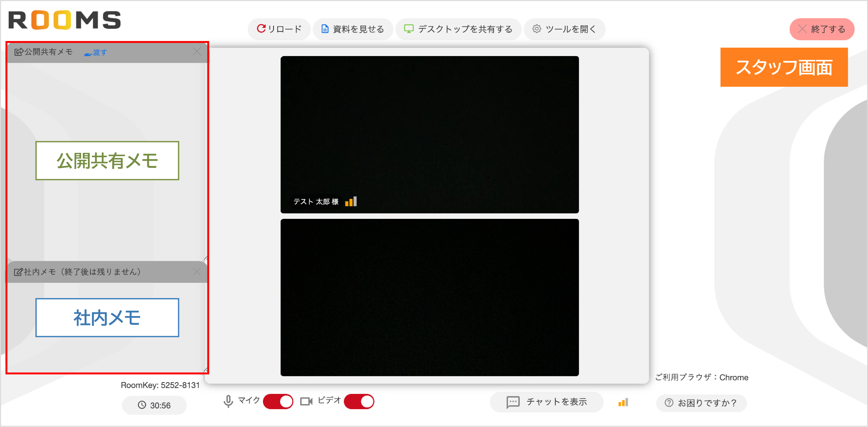The image size is (868, 427).
Task: Toggle the video switch off
Action: pyautogui.click(x=359, y=401)
